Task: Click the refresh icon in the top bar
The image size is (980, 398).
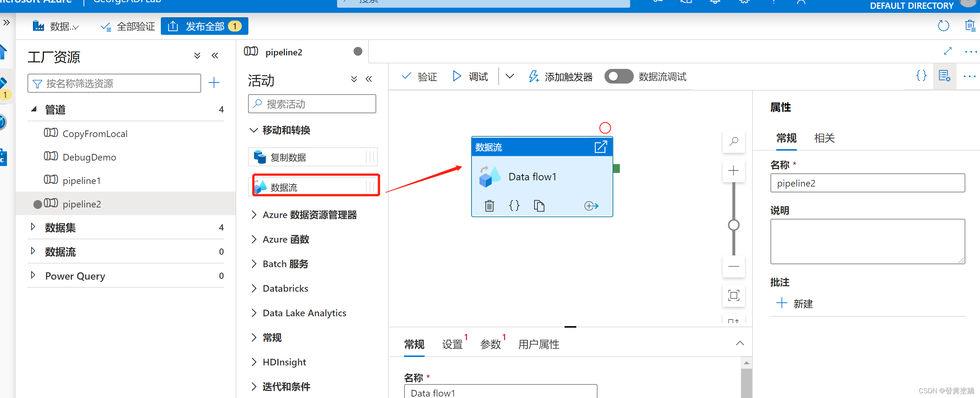Action: coord(943,26)
